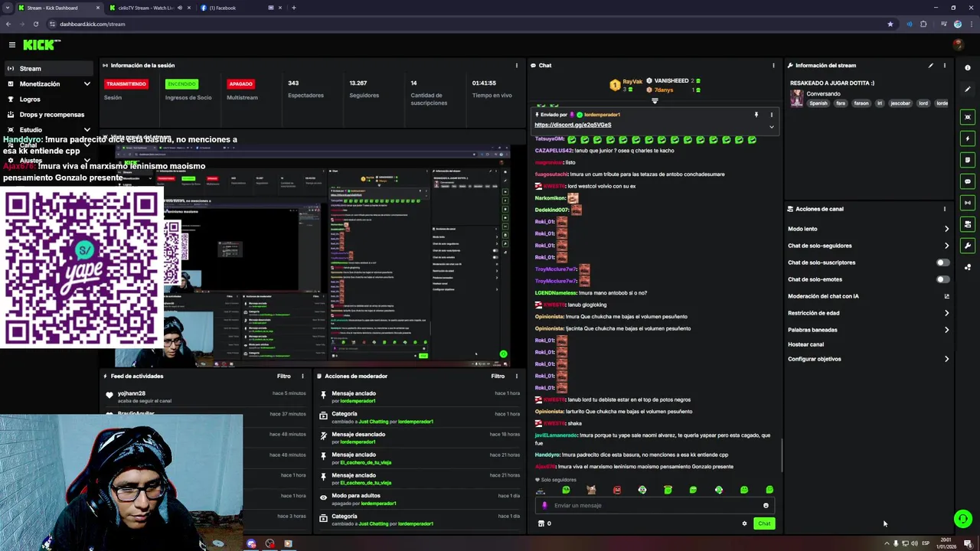Click the Kick logo

tap(42, 45)
